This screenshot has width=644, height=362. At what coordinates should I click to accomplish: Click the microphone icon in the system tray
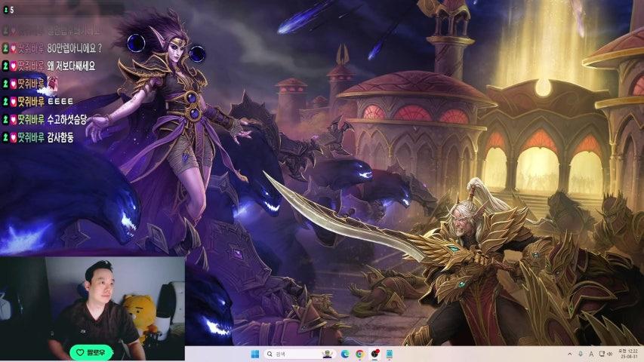click(x=581, y=354)
